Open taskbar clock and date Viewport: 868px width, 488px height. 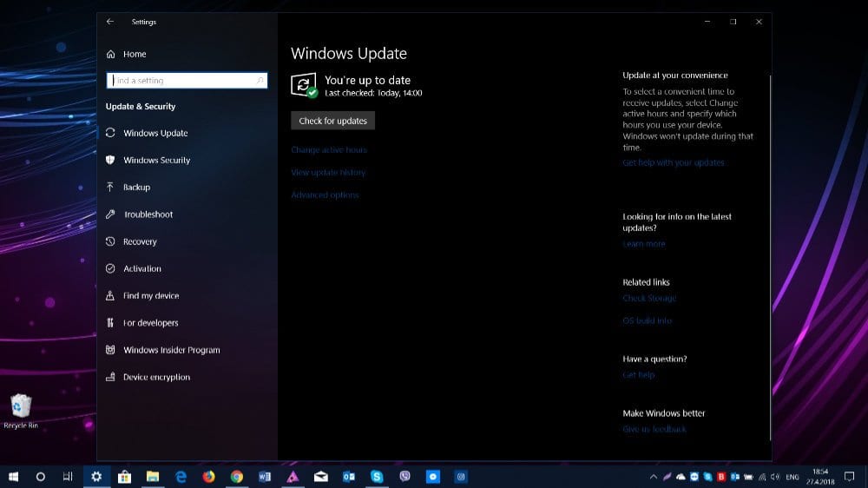coord(820,477)
